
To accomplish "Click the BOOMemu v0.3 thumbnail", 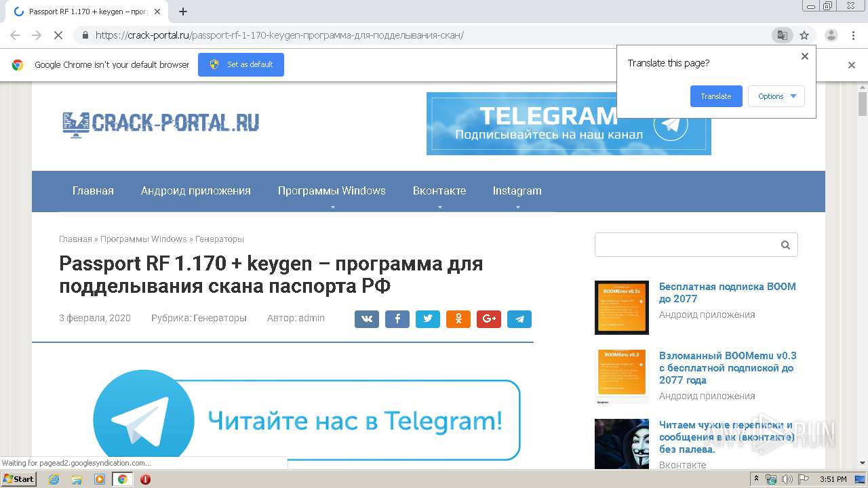I will [622, 376].
